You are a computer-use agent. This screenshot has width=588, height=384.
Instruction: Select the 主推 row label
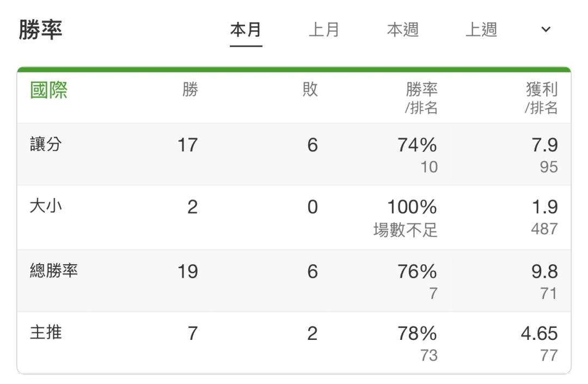pos(46,333)
